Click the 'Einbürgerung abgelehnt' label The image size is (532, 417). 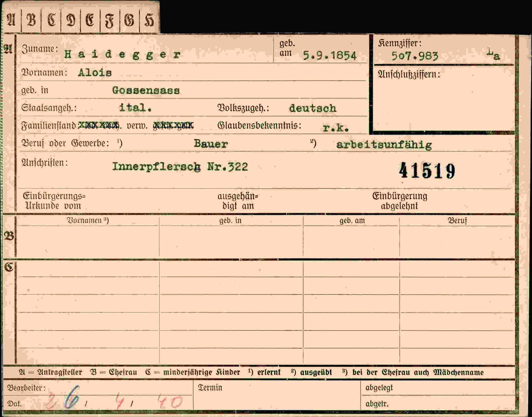[x=400, y=201]
